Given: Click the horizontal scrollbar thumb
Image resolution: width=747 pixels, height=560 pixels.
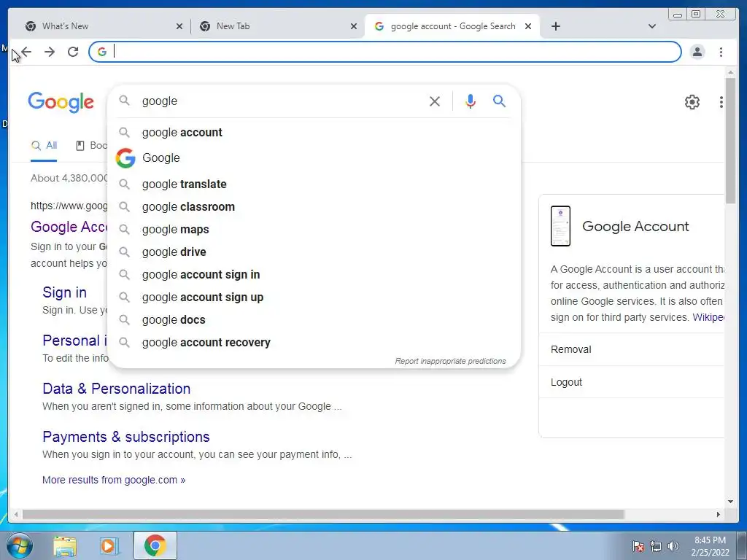Looking at the screenshot, I should 323,514.
